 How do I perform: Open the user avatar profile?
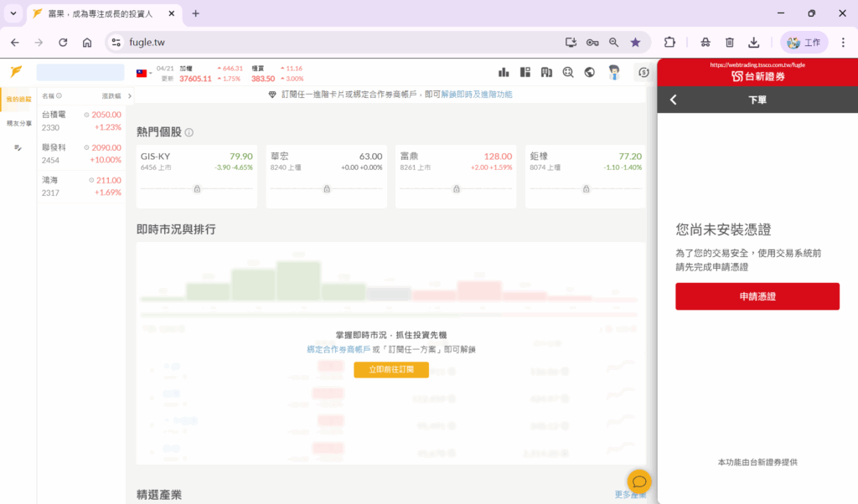(x=614, y=73)
